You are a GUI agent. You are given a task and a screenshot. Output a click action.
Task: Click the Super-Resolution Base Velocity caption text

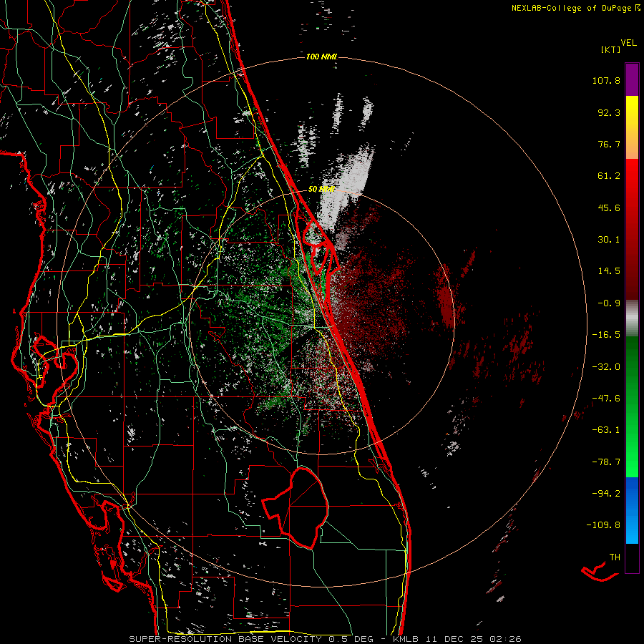tap(325, 639)
